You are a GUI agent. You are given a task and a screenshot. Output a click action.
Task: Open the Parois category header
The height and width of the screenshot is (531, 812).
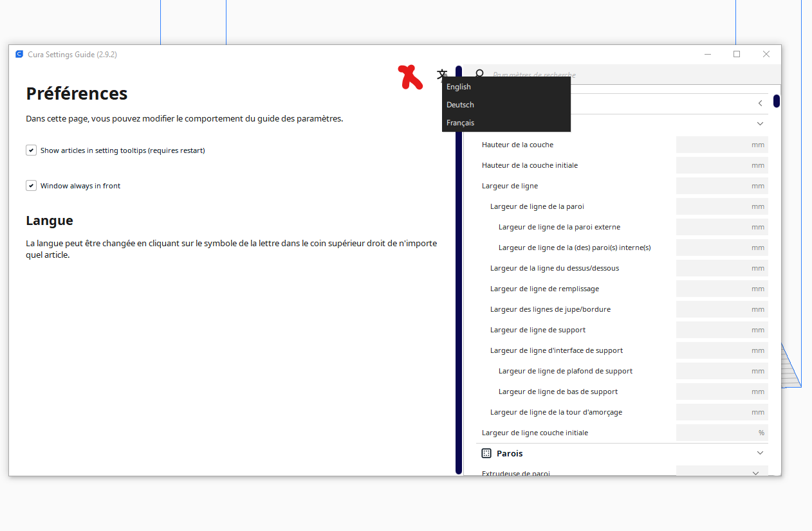[x=622, y=453]
